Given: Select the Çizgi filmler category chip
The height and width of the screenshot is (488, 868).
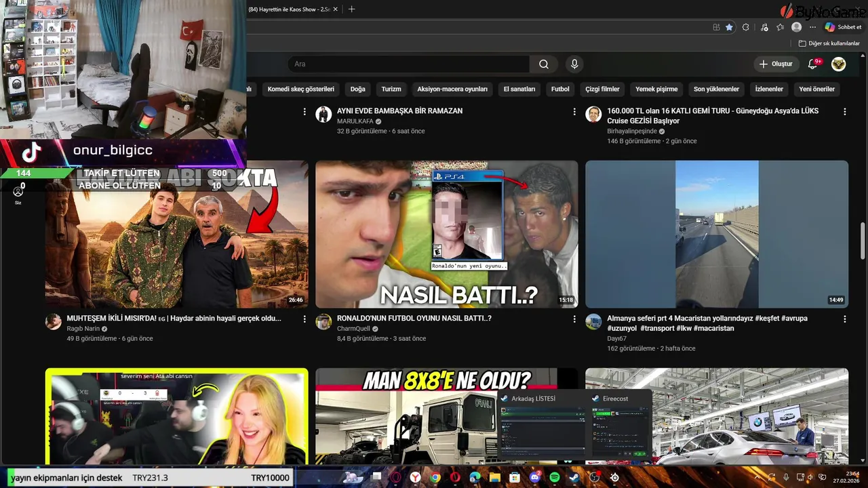Looking at the screenshot, I should click(x=603, y=89).
